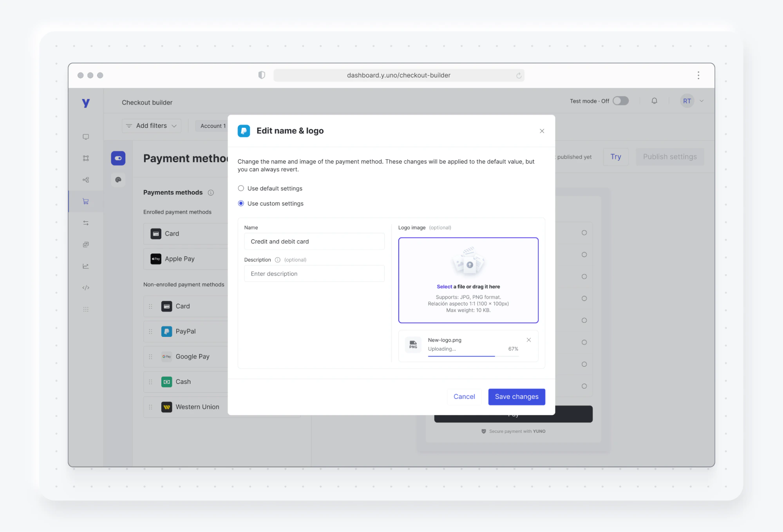Click the browser reload icon
The image size is (783, 532).
[x=519, y=75]
